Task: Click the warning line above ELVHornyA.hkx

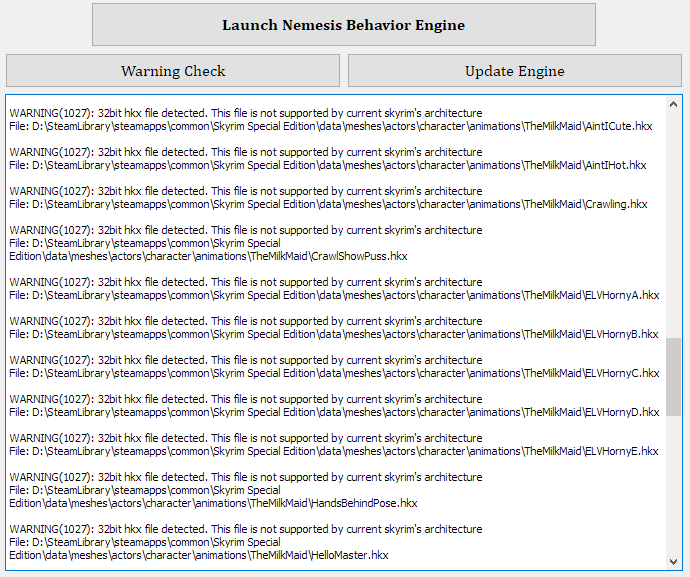Action: point(246,282)
